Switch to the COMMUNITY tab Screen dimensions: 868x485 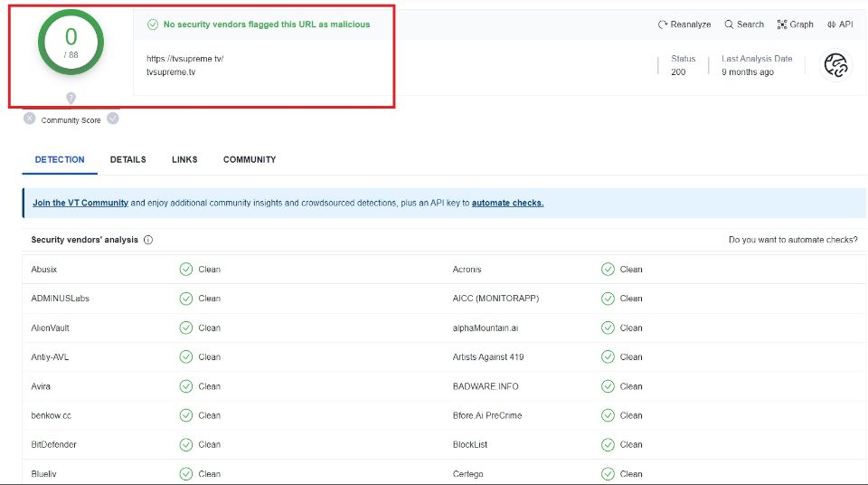(250, 159)
